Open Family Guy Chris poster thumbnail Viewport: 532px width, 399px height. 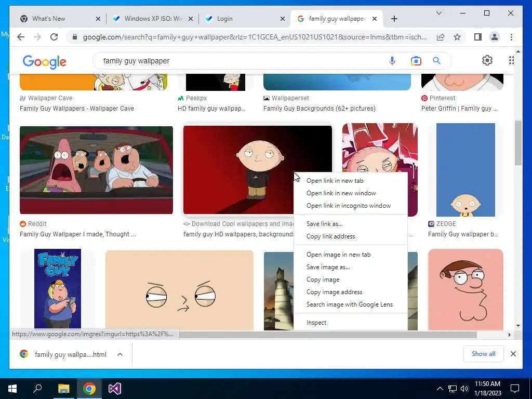point(58,289)
